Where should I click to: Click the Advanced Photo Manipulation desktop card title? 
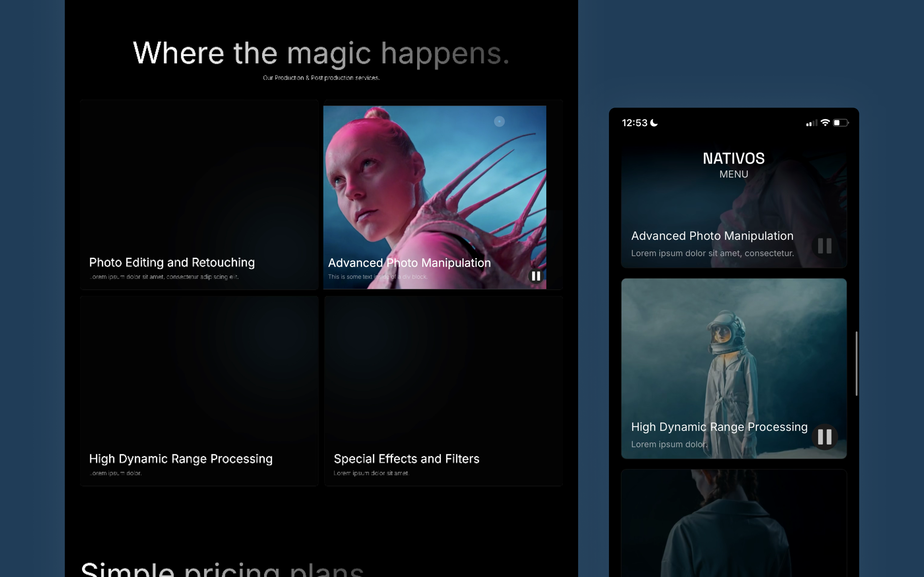(409, 263)
